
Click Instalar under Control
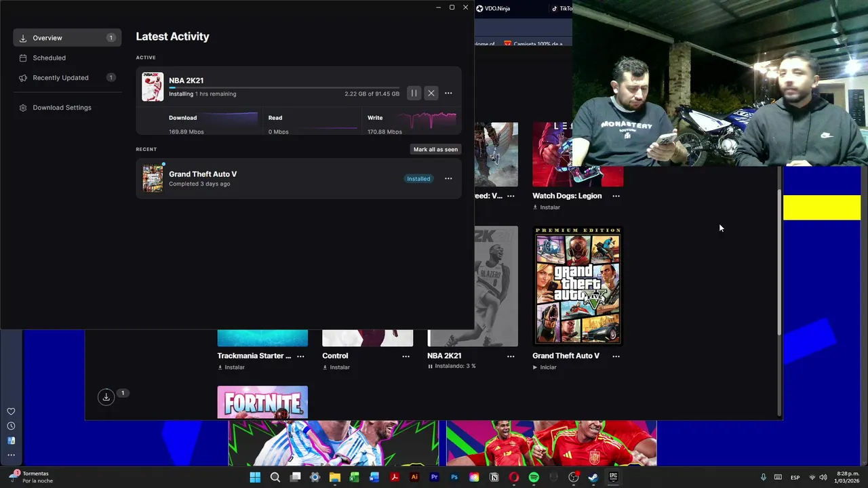[x=336, y=367]
